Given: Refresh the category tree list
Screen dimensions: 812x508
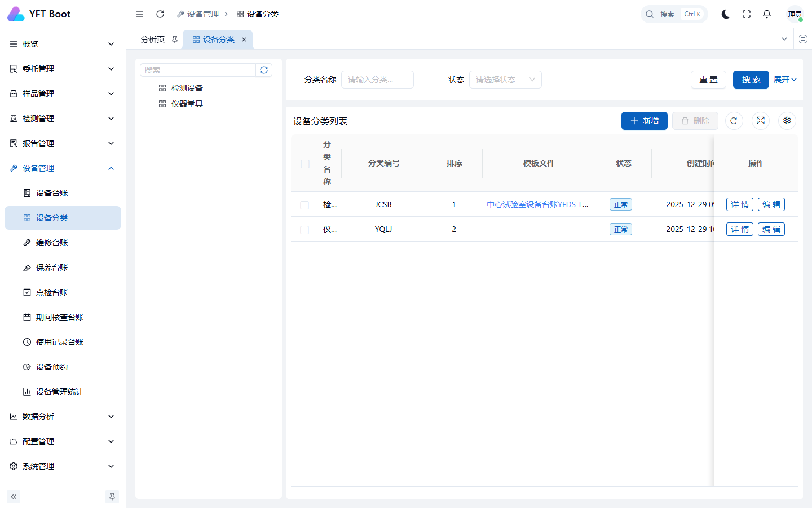Looking at the screenshot, I should tap(264, 70).
